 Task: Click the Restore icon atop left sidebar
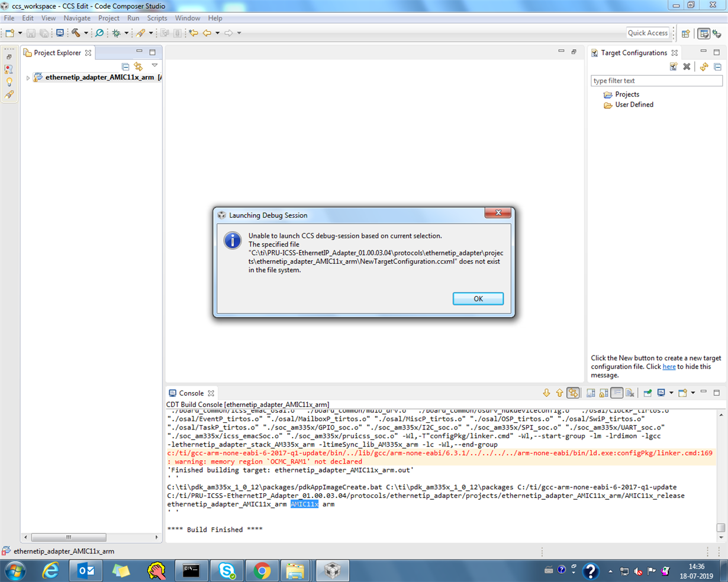point(9,57)
